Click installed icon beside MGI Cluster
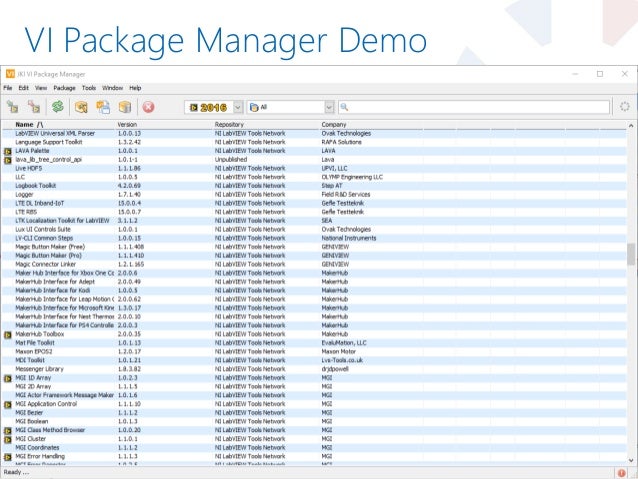 click(8, 440)
